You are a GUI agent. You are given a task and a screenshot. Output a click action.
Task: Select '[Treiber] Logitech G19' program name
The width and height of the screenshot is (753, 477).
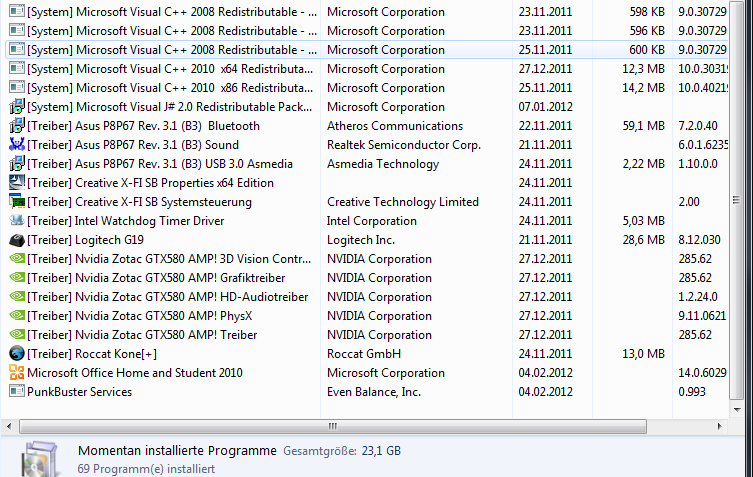[85, 240]
